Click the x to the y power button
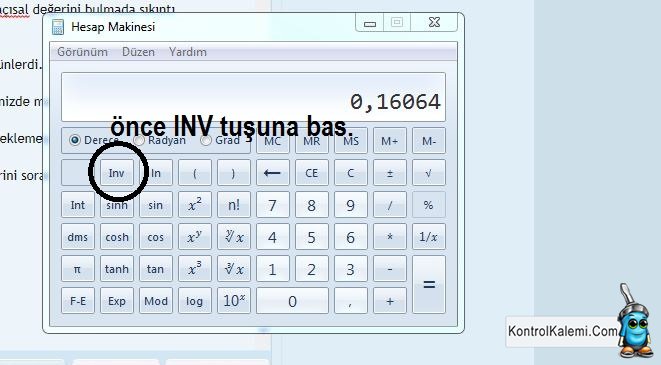 click(x=195, y=237)
